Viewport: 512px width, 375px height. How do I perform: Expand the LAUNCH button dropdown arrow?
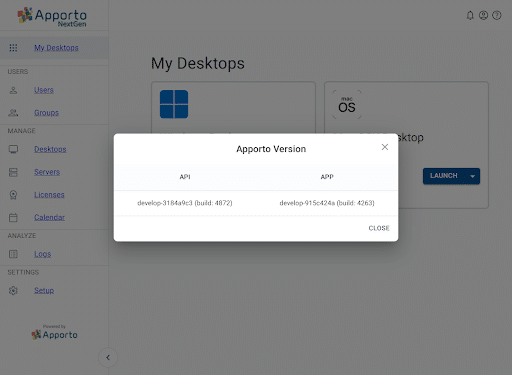pos(473,176)
